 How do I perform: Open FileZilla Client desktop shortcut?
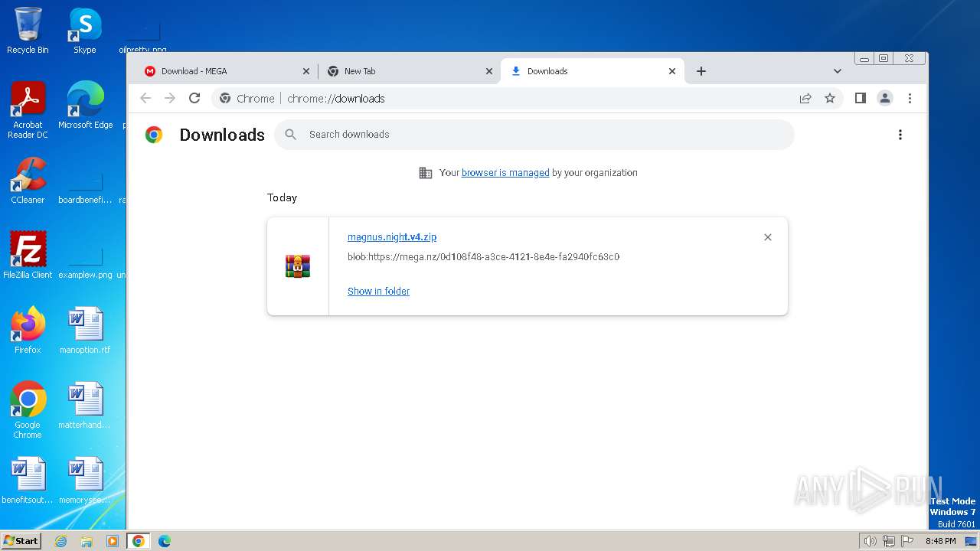[28, 256]
